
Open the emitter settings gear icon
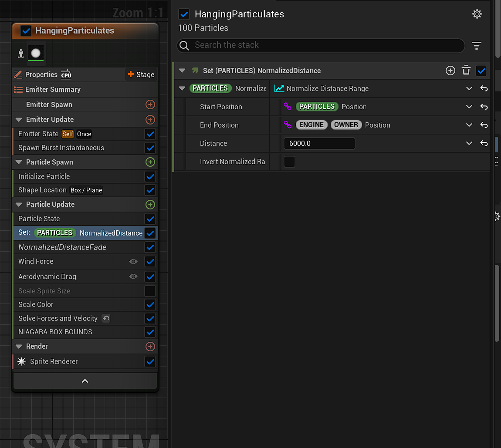[477, 14]
